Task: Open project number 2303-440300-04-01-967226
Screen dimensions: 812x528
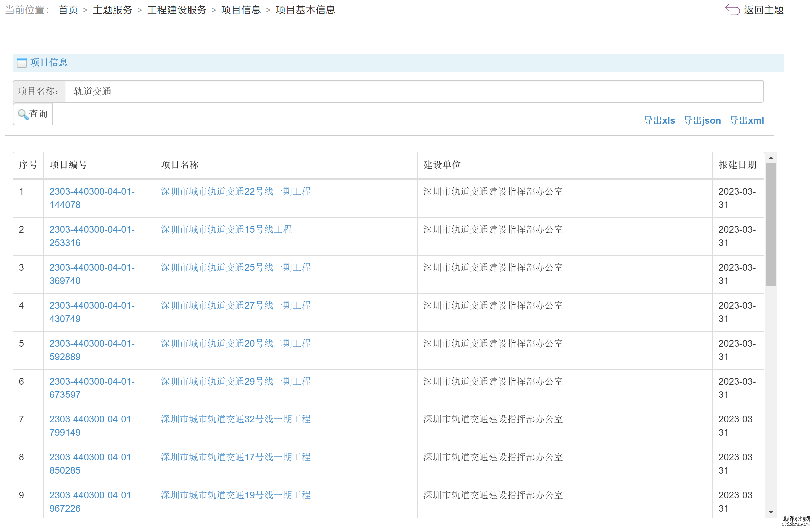Action: (92, 501)
